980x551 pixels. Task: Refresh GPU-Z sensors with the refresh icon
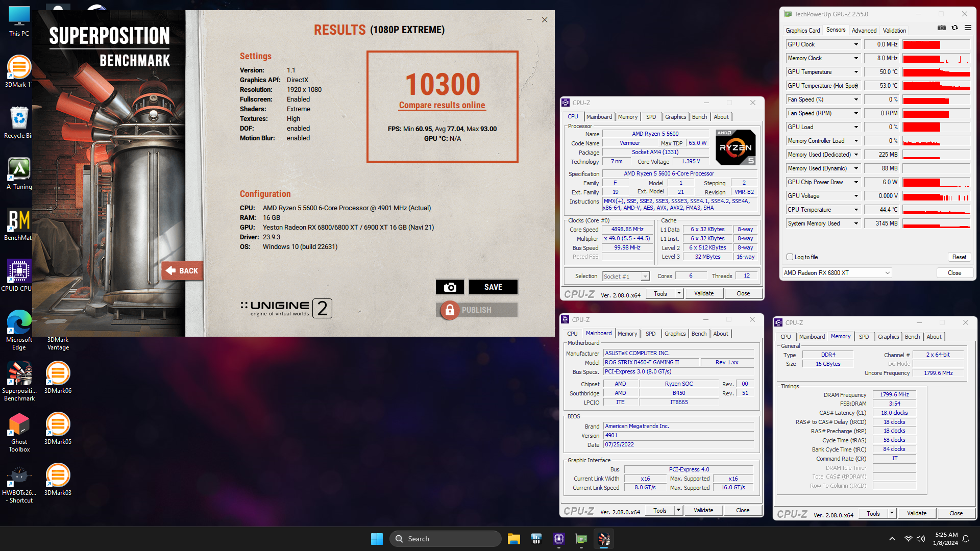click(954, 28)
